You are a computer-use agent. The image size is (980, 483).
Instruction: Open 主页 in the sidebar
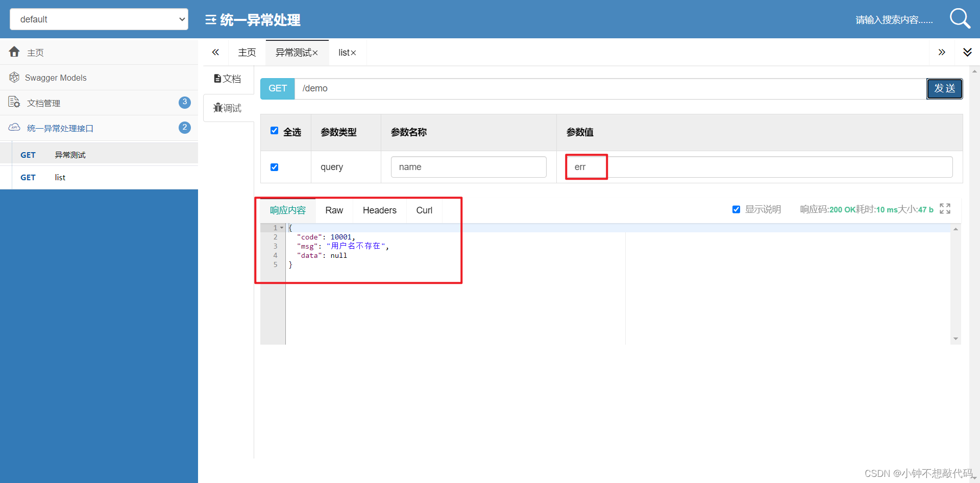(x=99, y=52)
